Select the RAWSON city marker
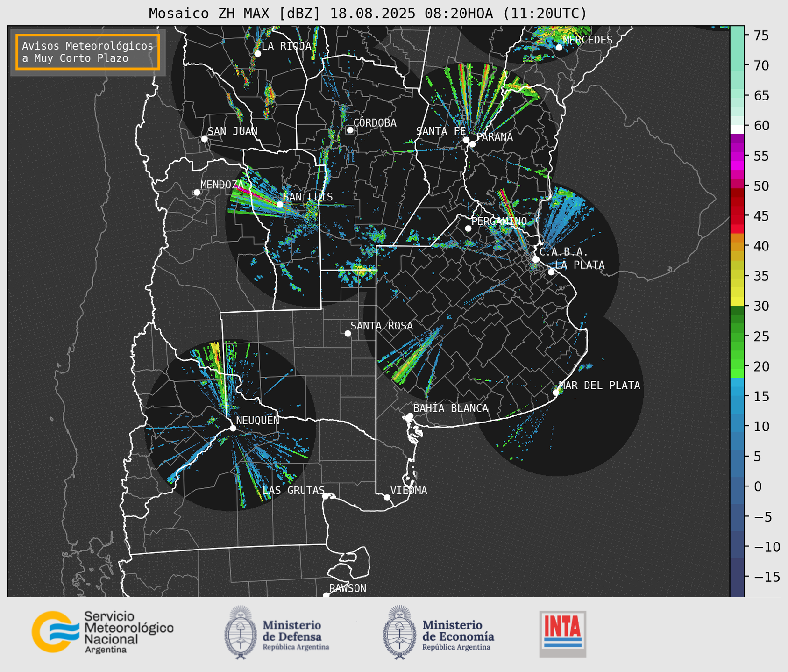Viewport: 788px width, 672px height. [326, 595]
